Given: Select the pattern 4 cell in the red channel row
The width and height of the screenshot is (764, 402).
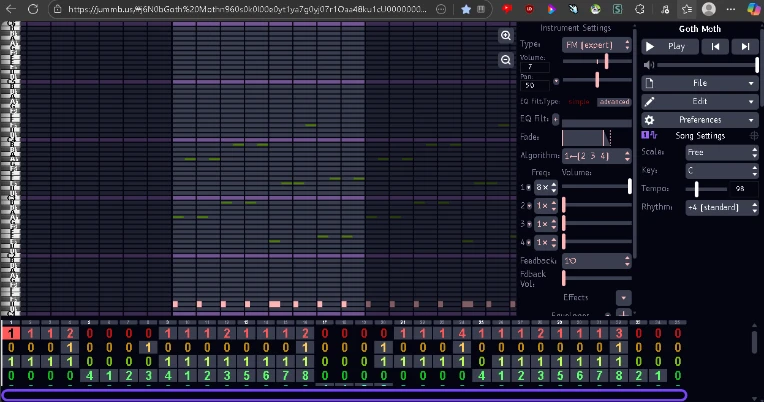Looking at the screenshot, I should pos(461,333).
